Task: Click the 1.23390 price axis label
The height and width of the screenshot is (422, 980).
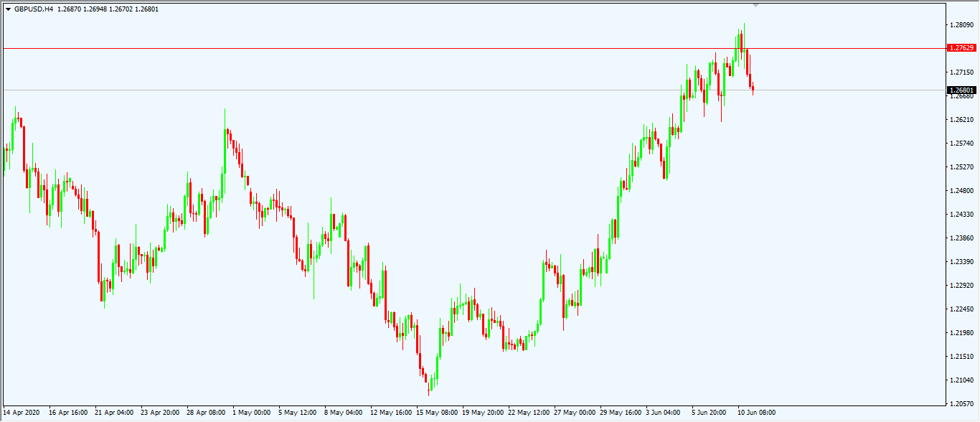Action: (961, 262)
